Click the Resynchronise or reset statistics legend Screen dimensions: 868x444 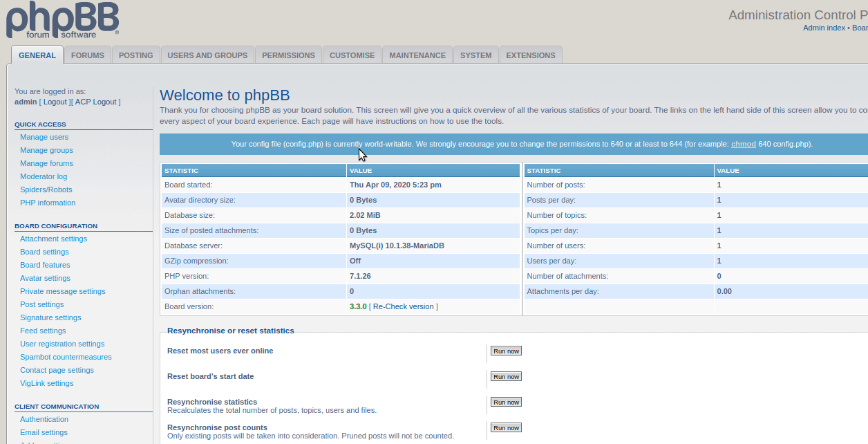(231, 331)
